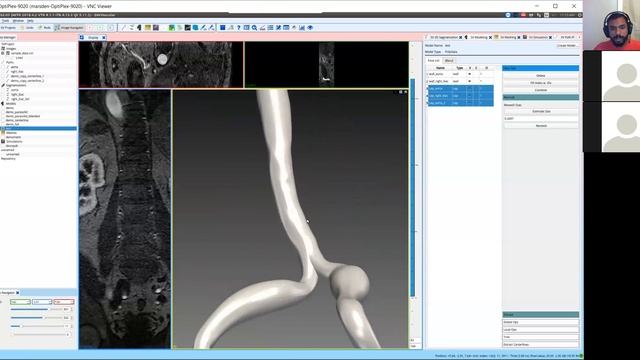Viewport: 640px width, 360px height.
Task: Click the Extract Centerlines option
Action: click(x=540, y=344)
